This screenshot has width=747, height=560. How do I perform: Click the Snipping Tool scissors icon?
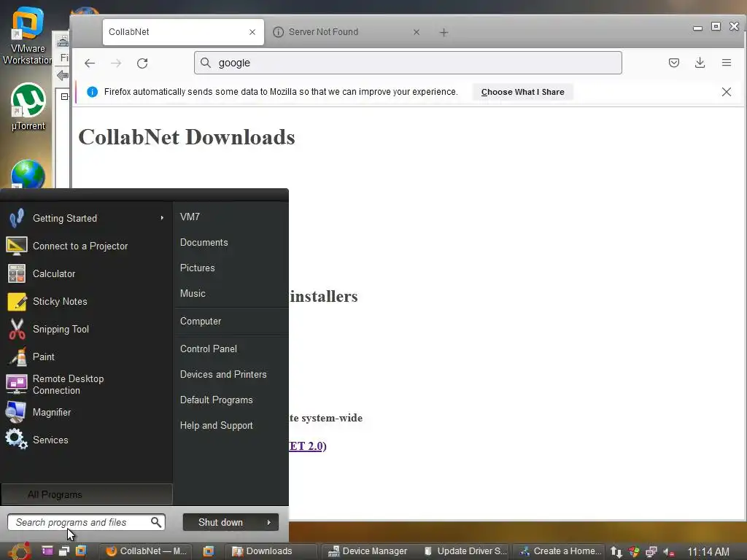(17, 329)
